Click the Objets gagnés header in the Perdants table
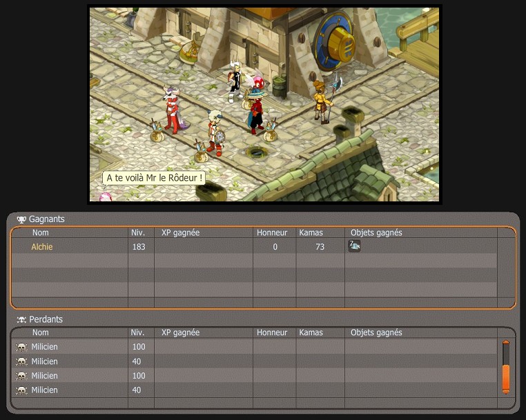Screen dimensions: 526x420 click(376, 332)
